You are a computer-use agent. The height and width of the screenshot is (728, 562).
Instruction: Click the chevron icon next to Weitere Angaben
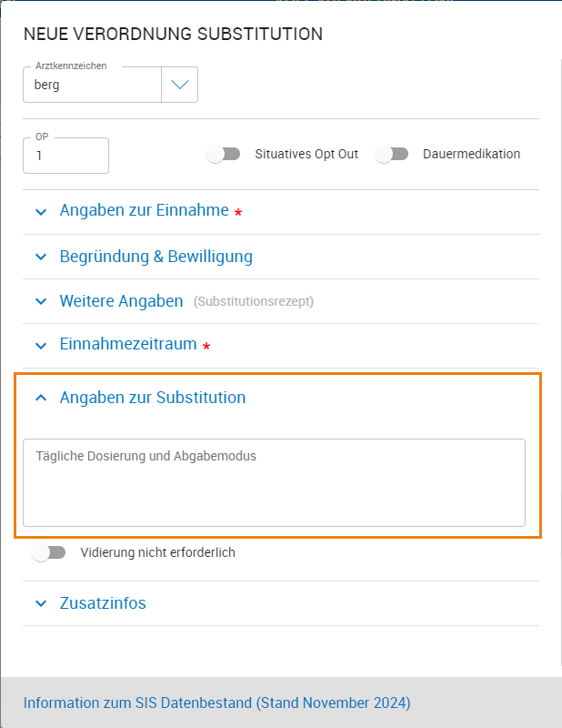40,299
